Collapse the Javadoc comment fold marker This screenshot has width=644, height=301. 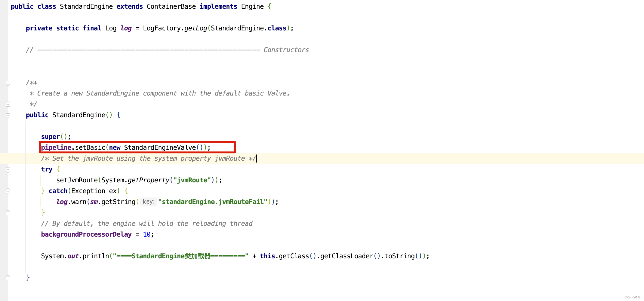click(8, 83)
